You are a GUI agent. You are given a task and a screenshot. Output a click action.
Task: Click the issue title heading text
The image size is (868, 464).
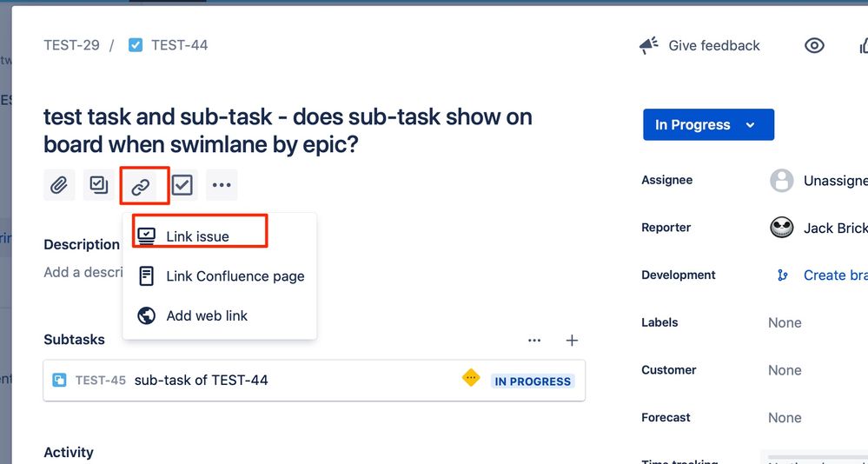click(288, 130)
